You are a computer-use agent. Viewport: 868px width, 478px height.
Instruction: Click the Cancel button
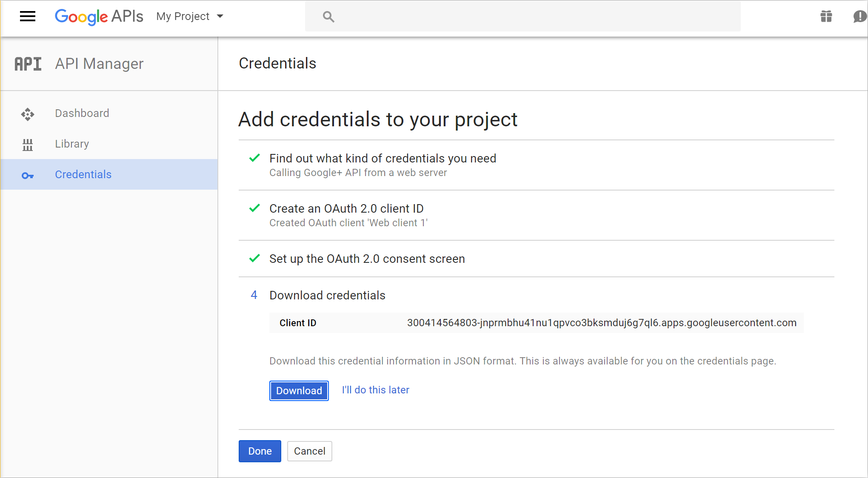310,451
